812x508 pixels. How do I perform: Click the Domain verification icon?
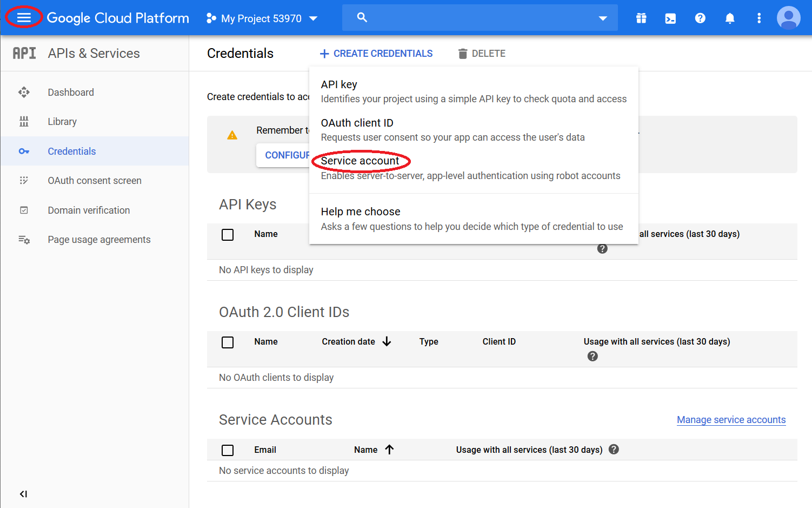[x=24, y=210]
